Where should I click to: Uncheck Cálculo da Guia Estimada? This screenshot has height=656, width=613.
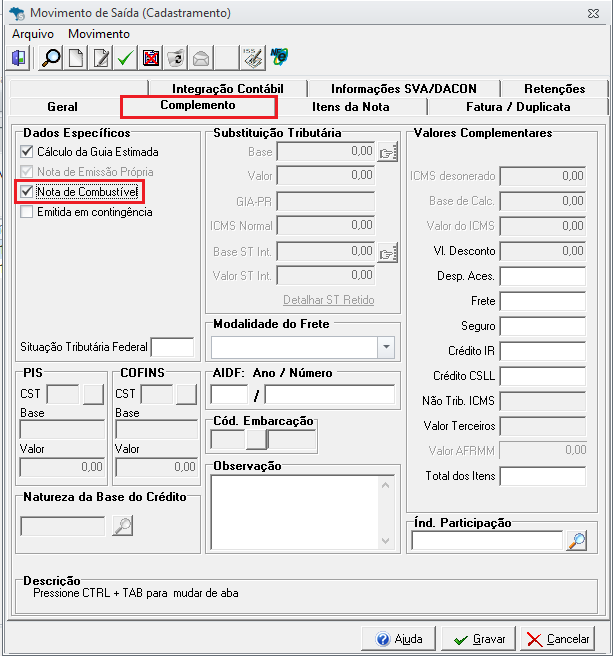pos(27,152)
